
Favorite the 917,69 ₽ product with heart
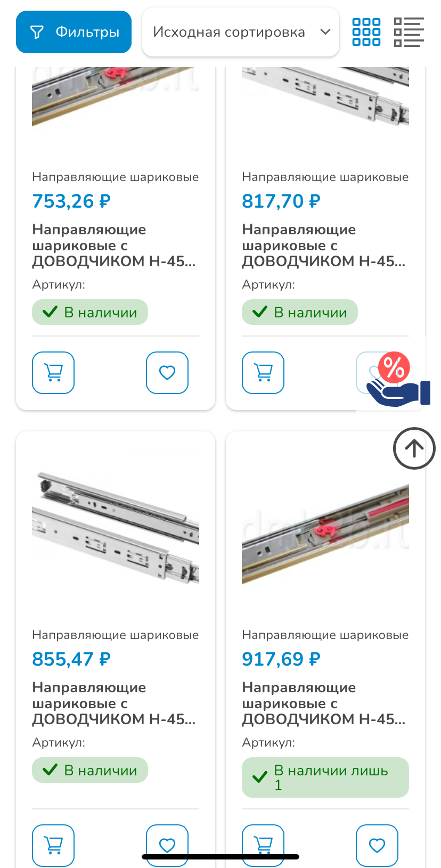click(377, 846)
